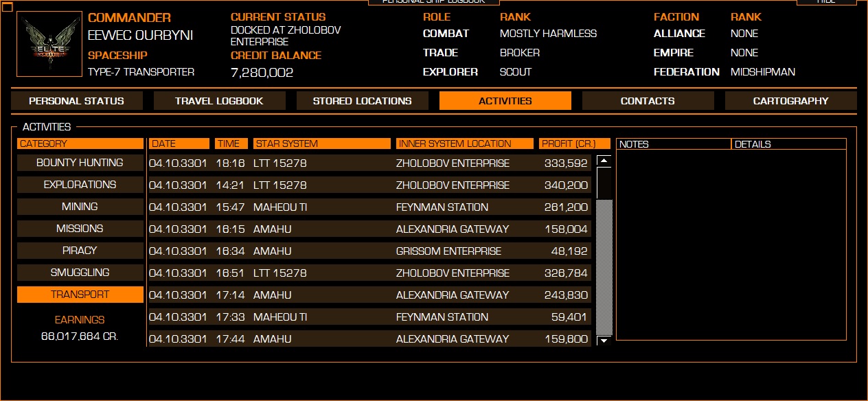
Task: Open the Stored Locations tab
Action: (363, 101)
